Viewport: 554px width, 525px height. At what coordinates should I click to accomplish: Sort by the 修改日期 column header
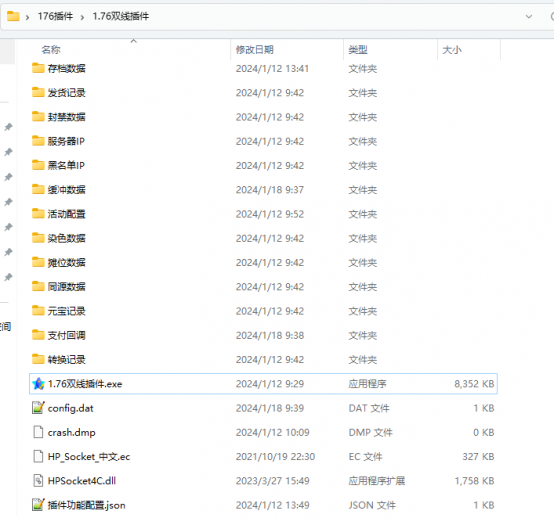coord(254,50)
